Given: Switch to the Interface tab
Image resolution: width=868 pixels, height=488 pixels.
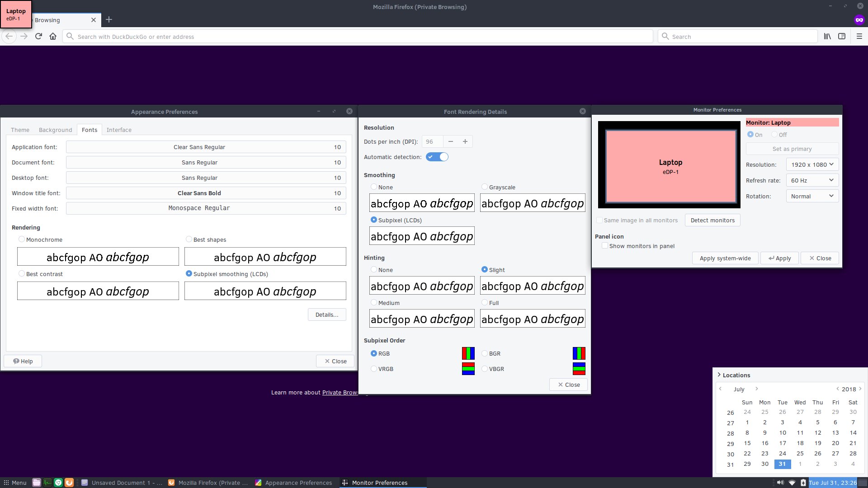Looking at the screenshot, I should click(x=119, y=130).
